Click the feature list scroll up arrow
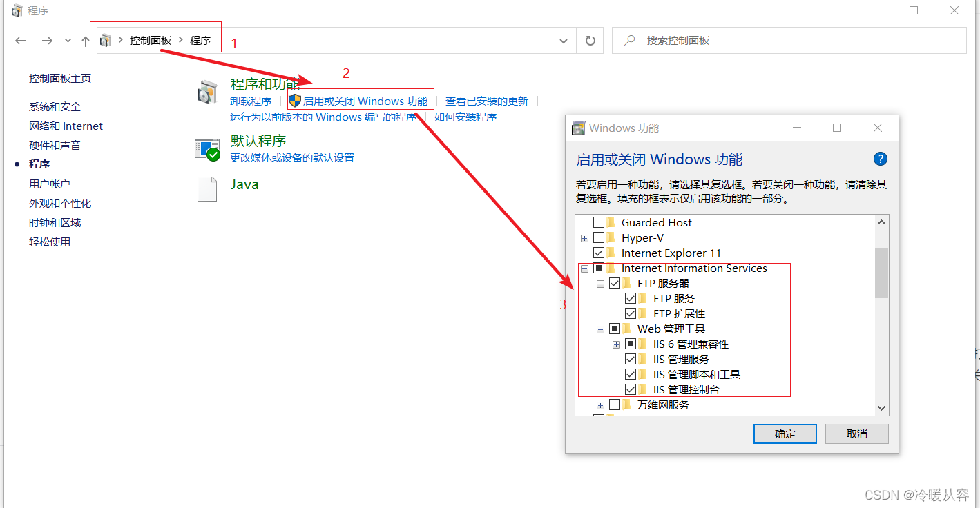 882,222
